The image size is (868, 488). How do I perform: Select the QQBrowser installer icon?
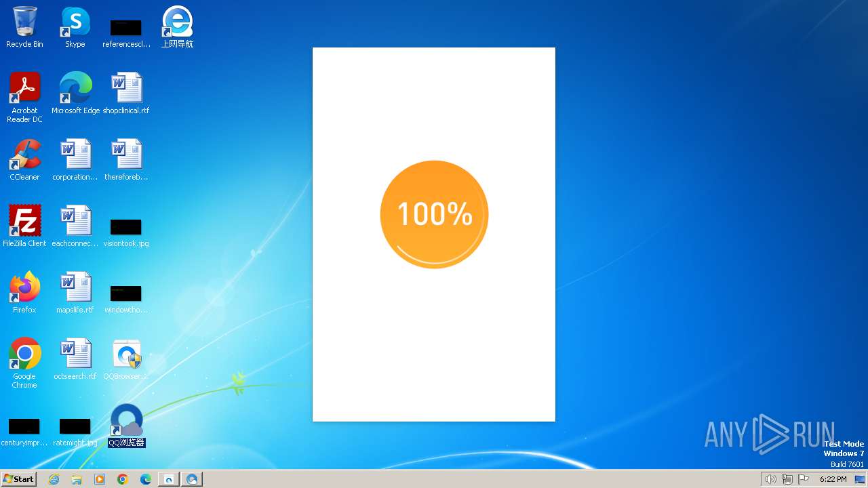pyautogui.click(x=126, y=359)
